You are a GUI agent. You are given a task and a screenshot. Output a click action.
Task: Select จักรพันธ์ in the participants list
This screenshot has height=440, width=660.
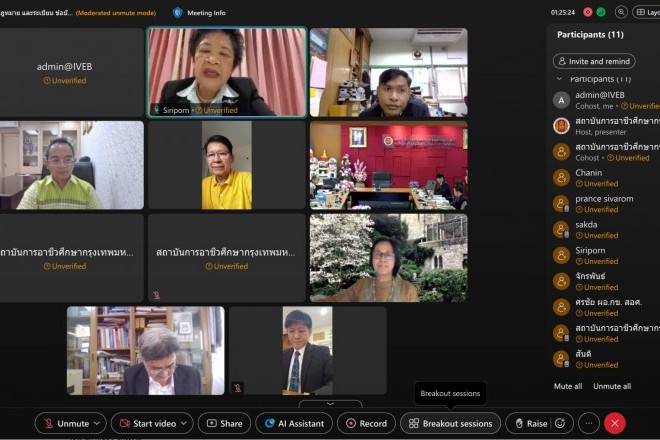coord(606,281)
